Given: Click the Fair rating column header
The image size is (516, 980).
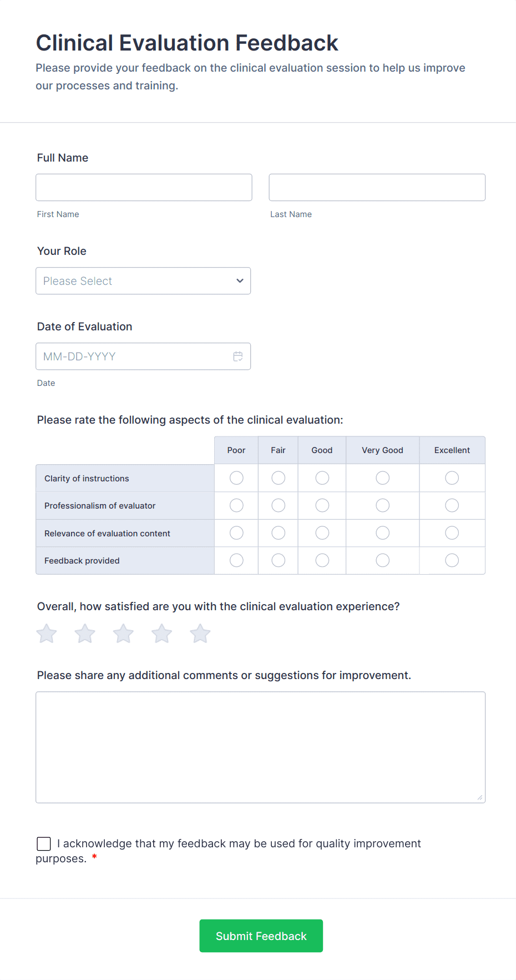Looking at the screenshot, I should tap(278, 450).
